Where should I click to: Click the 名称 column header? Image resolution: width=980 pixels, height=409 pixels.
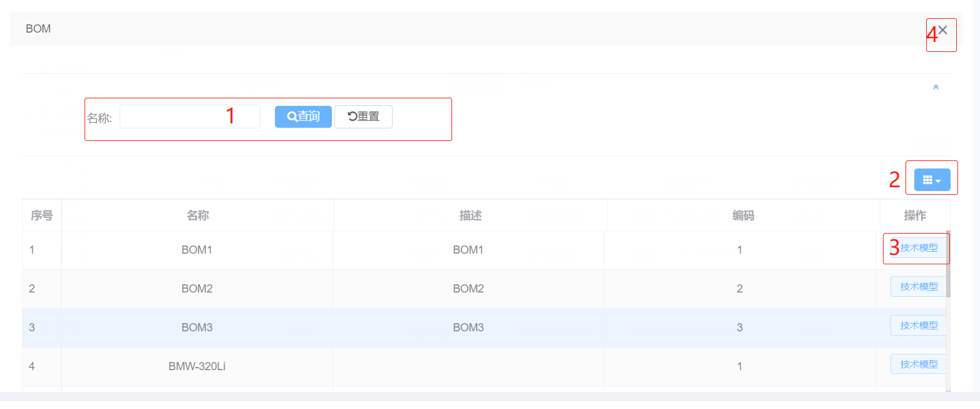click(x=197, y=215)
